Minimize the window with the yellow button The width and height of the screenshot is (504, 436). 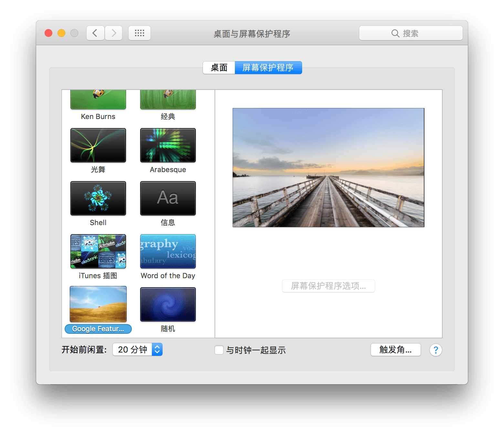click(x=61, y=33)
